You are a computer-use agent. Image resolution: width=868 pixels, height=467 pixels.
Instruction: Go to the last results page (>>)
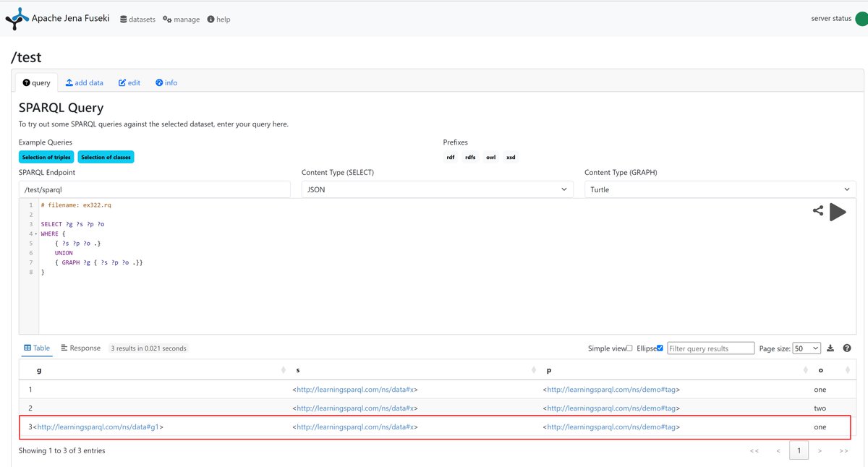843,450
